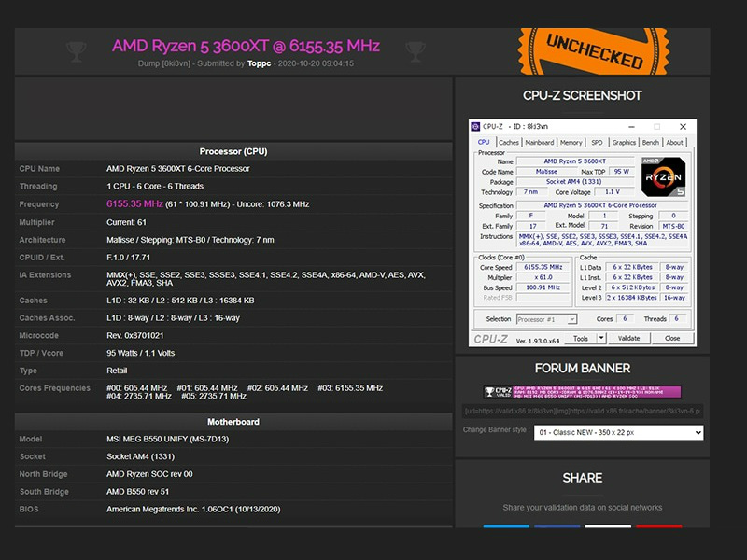Open the Change Banner style dropdown
Image resolution: width=747 pixels, height=560 pixels.
pos(618,432)
